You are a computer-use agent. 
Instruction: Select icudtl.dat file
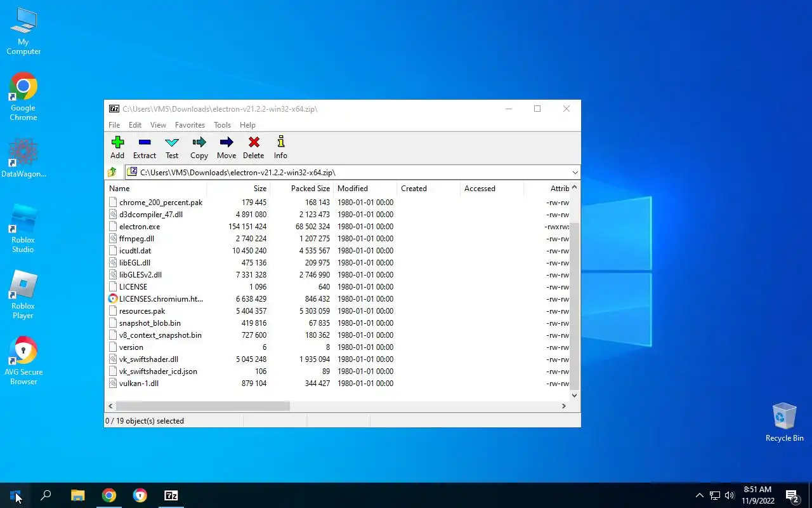pos(134,251)
